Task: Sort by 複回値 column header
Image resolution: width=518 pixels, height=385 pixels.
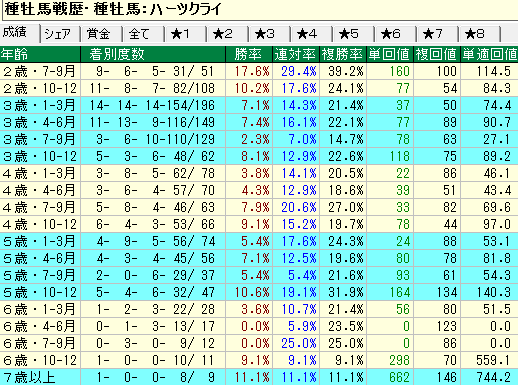Action: tap(437, 54)
